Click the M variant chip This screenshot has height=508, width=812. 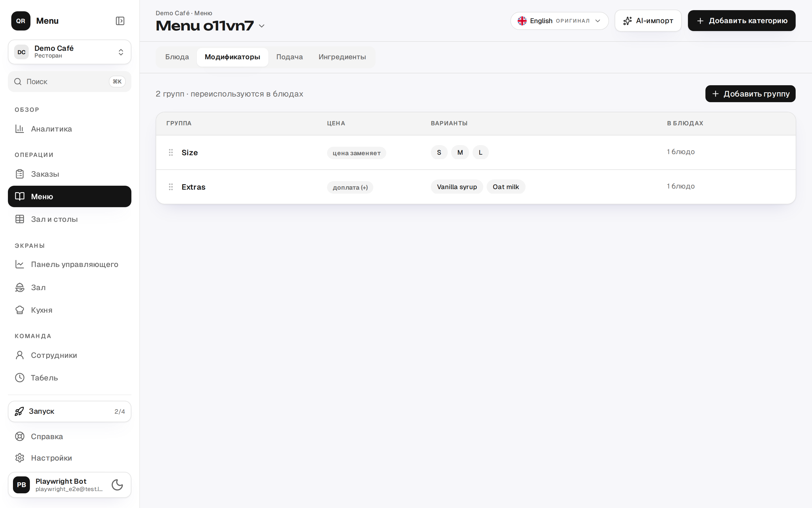pyautogui.click(x=460, y=152)
